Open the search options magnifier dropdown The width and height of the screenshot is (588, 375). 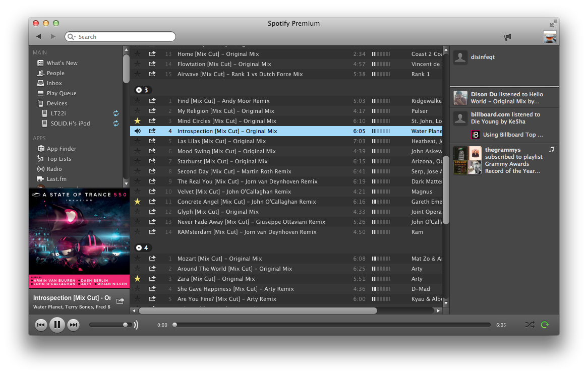pyautogui.click(x=71, y=37)
